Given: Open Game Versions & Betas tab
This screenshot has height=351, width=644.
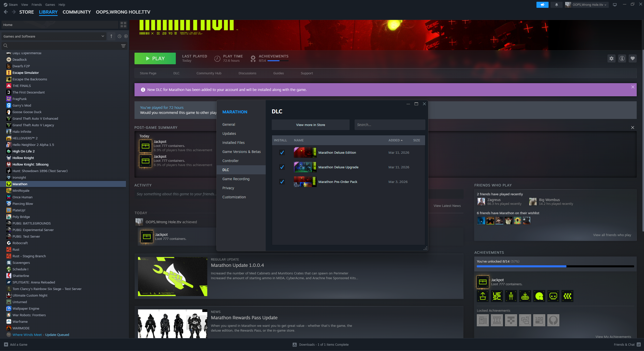Looking at the screenshot, I should 241,152.
